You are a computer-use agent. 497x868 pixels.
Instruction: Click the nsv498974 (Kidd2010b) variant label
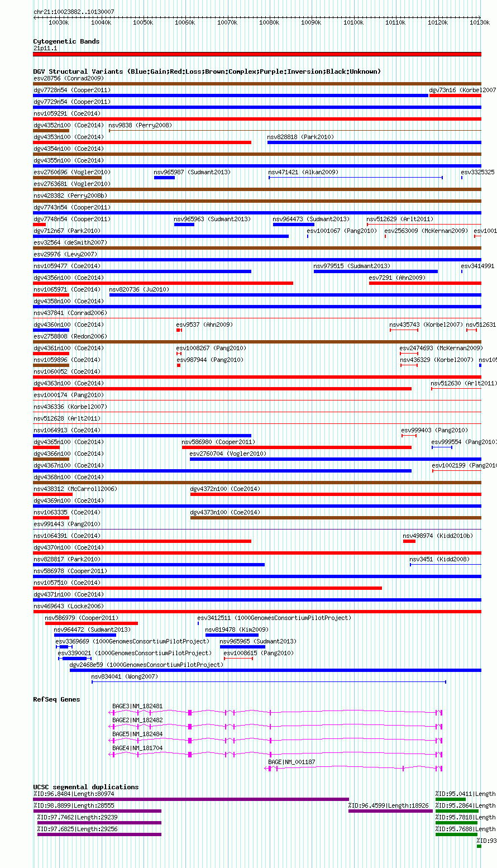[x=438, y=536]
